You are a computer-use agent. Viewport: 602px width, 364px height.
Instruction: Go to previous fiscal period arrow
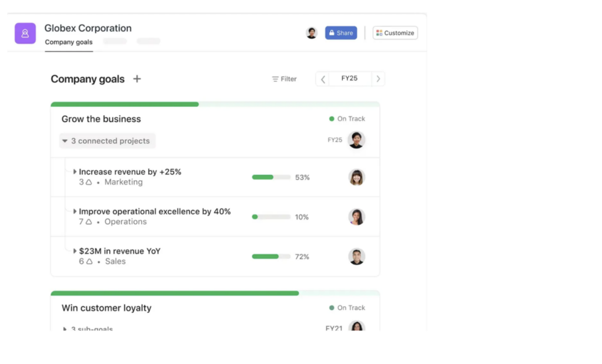(x=323, y=79)
